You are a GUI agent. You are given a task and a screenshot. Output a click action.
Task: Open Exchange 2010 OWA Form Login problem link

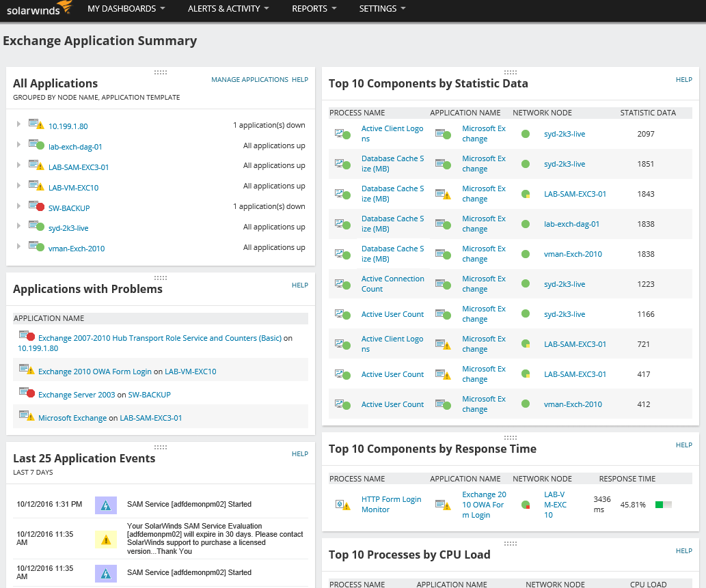pos(94,372)
